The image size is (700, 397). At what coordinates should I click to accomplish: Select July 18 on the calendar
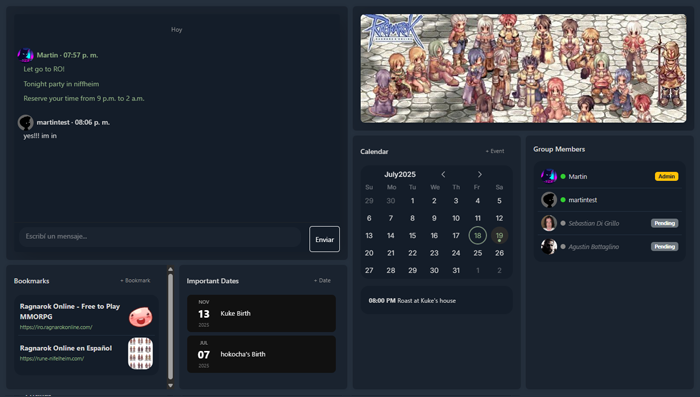tap(478, 236)
